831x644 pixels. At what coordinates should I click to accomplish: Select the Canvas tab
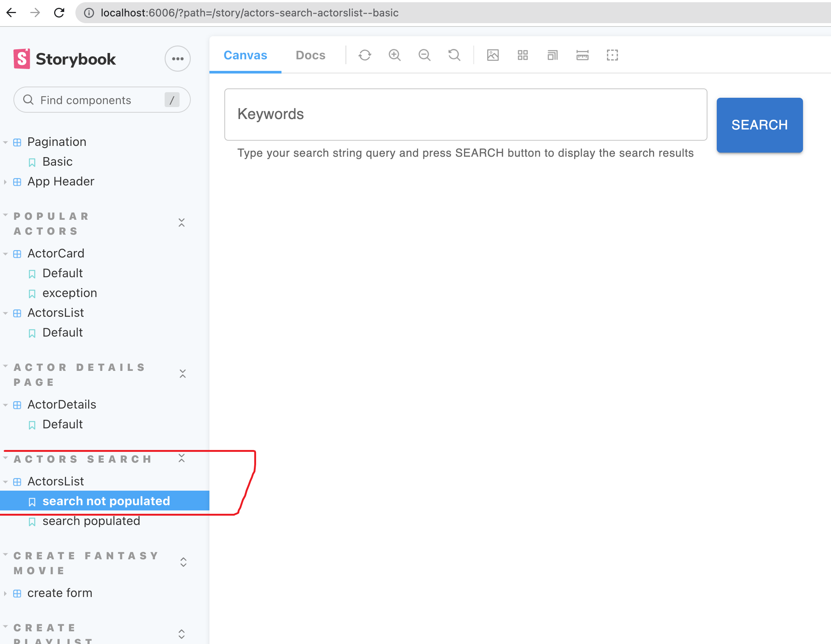[x=245, y=56]
